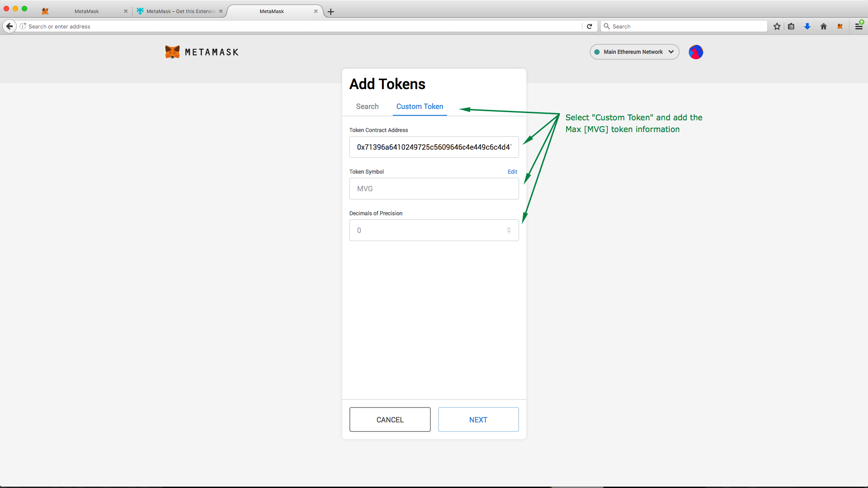Screen dimensions: 868x488
Task: Click the browser Search box
Action: coord(684,26)
